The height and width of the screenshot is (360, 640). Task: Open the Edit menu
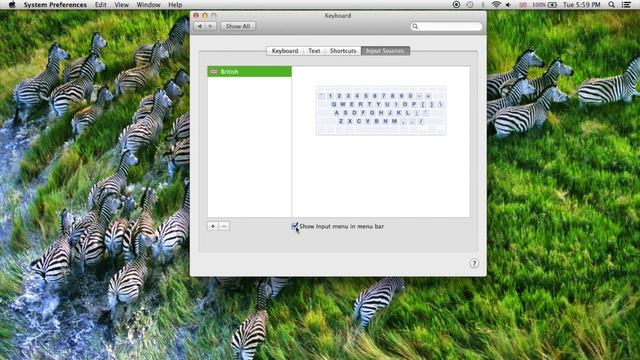click(100, 5)
